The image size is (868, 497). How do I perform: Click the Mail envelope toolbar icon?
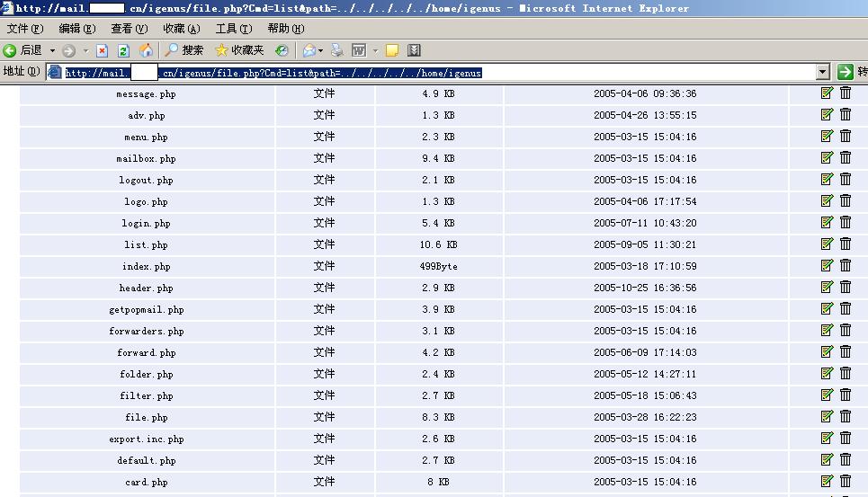click(x=309, y=51)
